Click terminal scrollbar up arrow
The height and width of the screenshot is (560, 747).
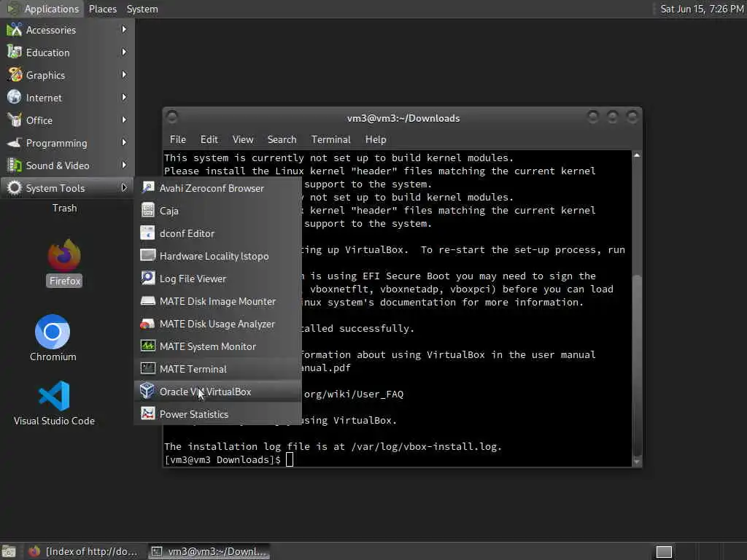click(636, 155)
